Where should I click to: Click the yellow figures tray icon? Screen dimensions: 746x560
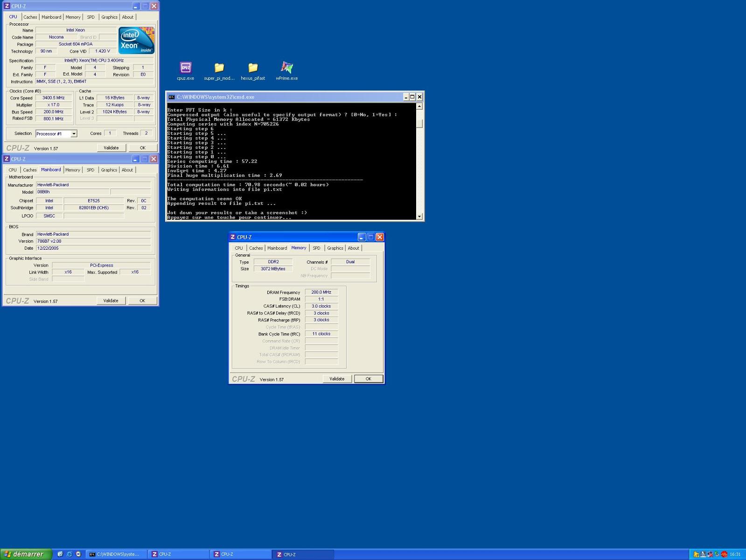pos(696,554)
